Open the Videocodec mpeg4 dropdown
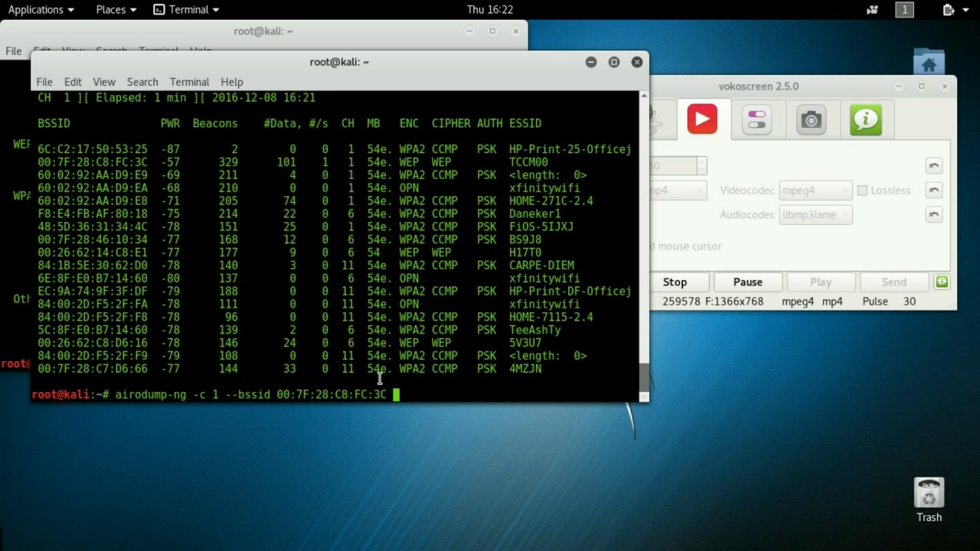This screenshot has width=980, height=551. [815, 191]
